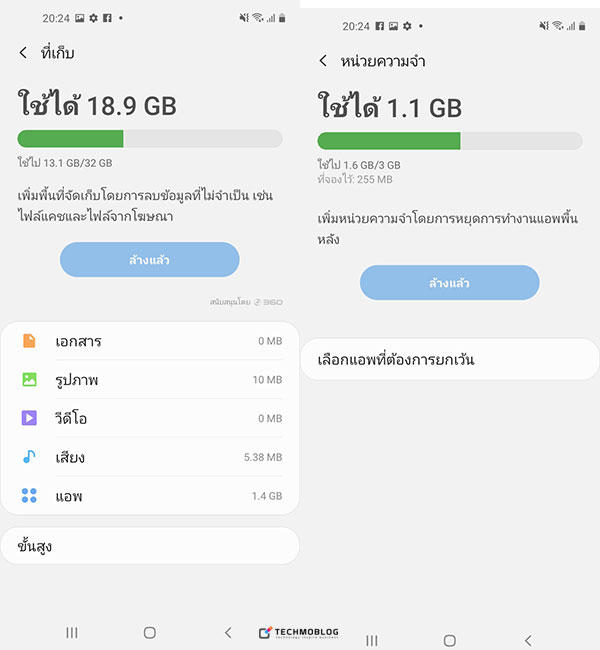This screenshot has height=650, width=600.
Task: Open the แอพ apps four-dot icon
Action: coord(29,495)
